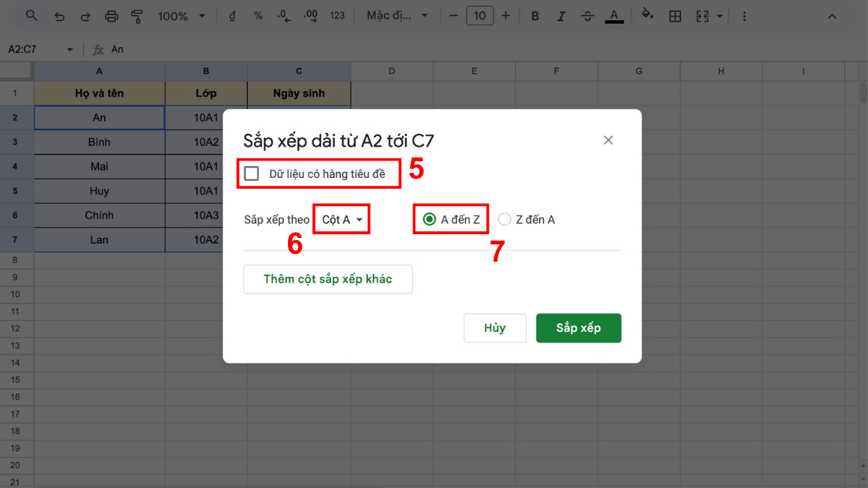
Task: Increase decimal places
Action: coord(311,16)
